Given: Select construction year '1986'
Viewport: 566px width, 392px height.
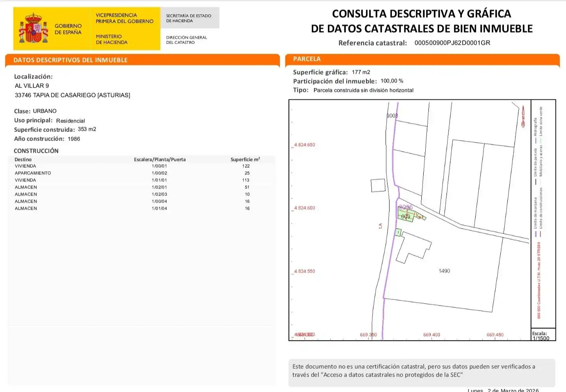Looking at the screenshot, I should tap(74, 139).
